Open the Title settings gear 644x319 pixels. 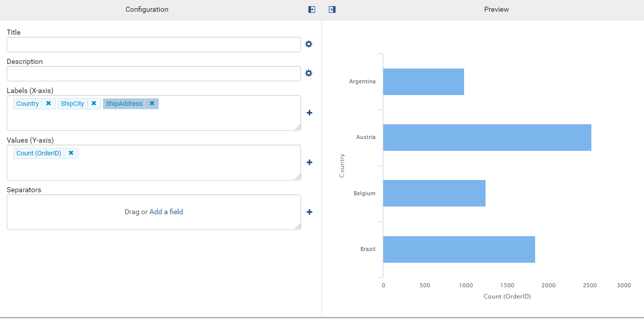tap(309, 44)
